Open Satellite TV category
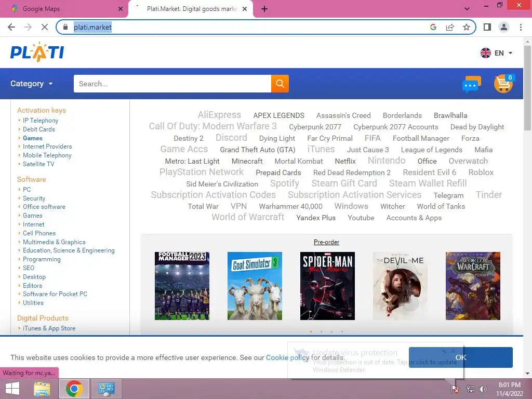This screenshot has height=399, width=532. click(38, 164)
